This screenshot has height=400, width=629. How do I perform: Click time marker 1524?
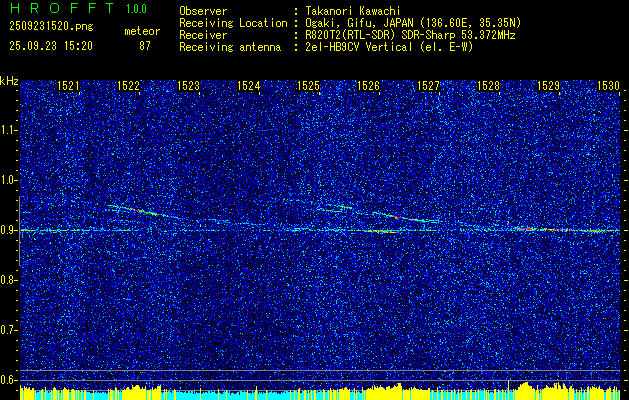pos(249,85)
